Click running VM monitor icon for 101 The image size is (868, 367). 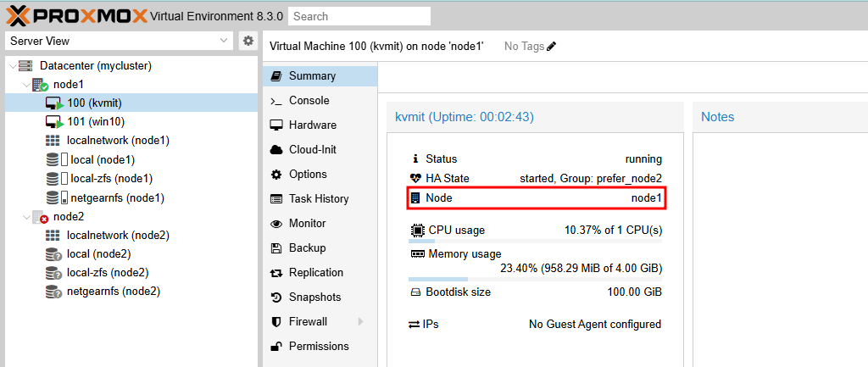click(54, 122)
